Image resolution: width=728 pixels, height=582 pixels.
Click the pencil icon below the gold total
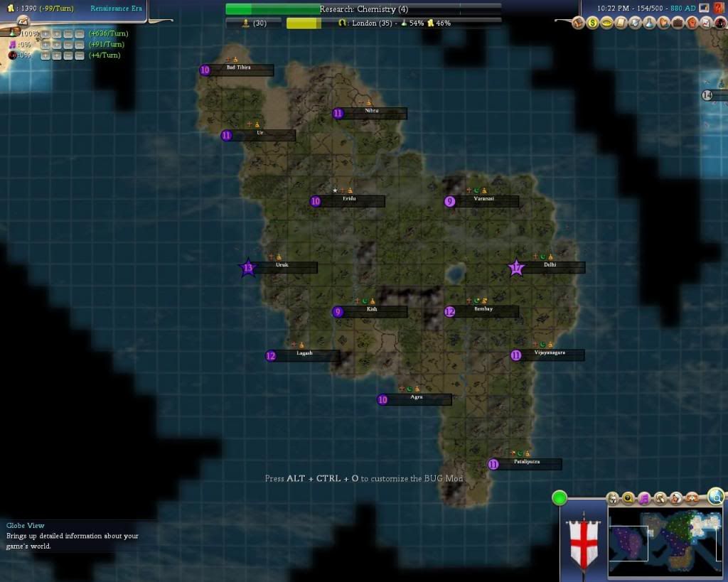pyautogui.click(x=23, y=21)
